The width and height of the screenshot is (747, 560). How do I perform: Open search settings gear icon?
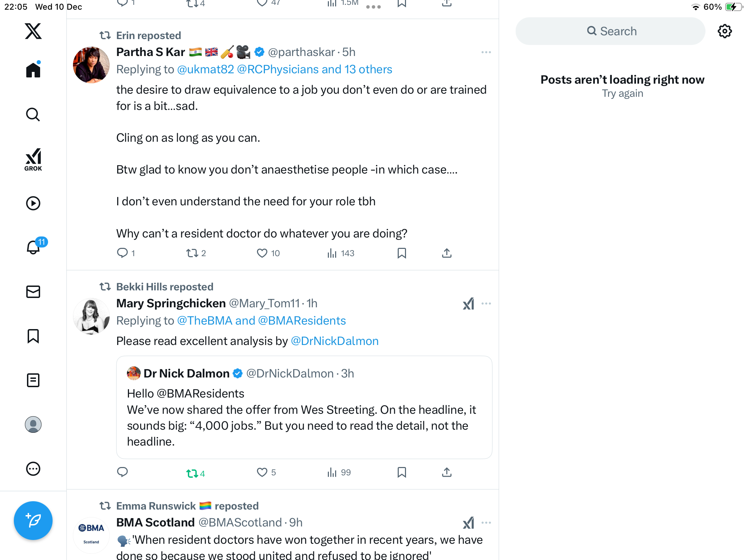click(725, 31)
